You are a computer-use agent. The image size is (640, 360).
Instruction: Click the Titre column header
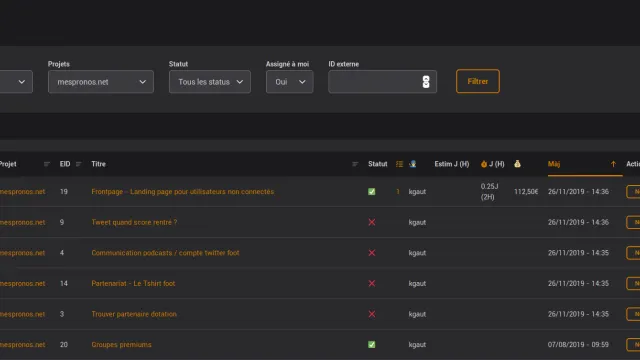pyautogui.click(x=98, y=164)
